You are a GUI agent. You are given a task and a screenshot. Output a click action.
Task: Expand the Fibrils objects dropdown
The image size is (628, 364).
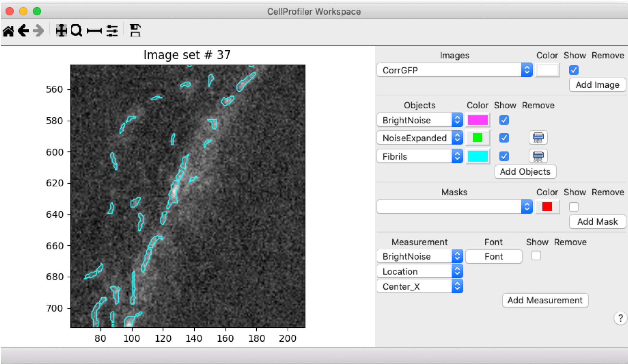(x=420, y=156)
